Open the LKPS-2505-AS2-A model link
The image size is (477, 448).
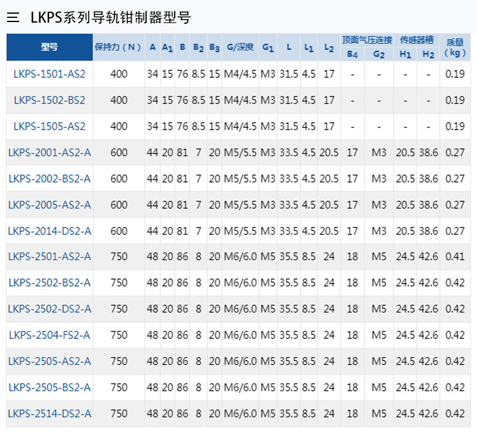pyautogui.click(x=49, y=362)
